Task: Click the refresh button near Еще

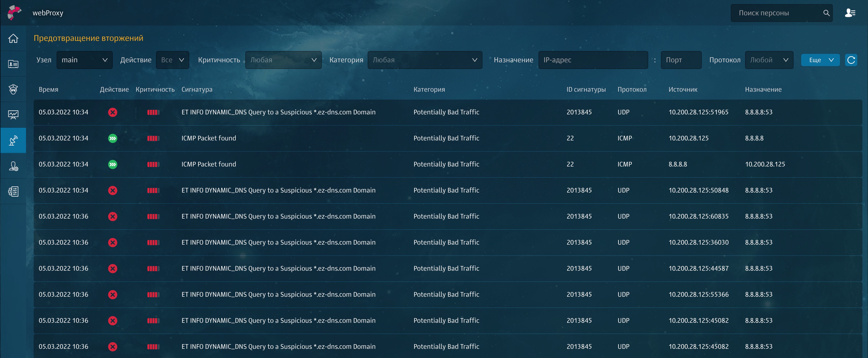Action: [x=851, y=60]
